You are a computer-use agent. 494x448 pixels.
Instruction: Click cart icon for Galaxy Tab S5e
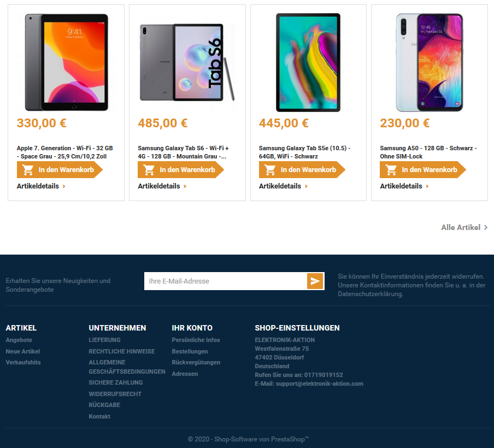click(270, 170)
